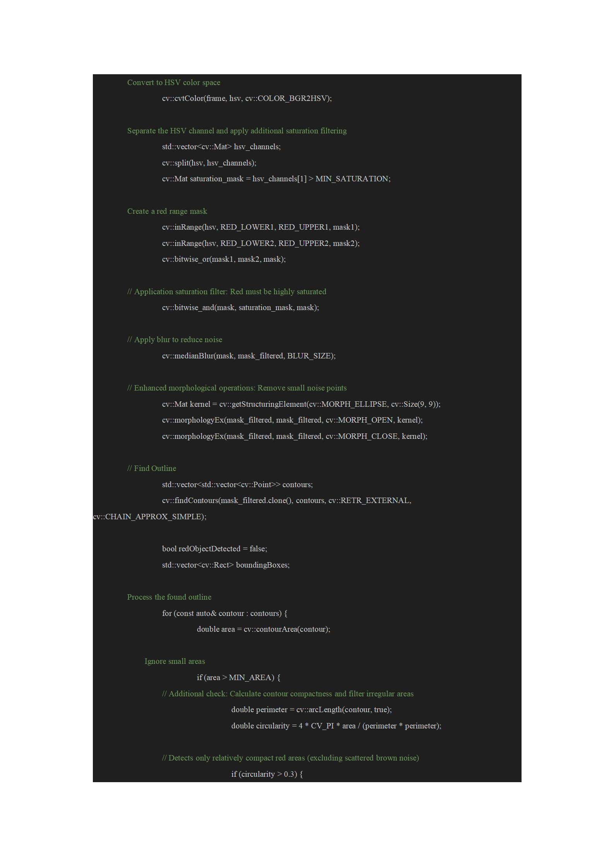Click the 'bool redObjectDetected = false' line

(x=214, y=549)
